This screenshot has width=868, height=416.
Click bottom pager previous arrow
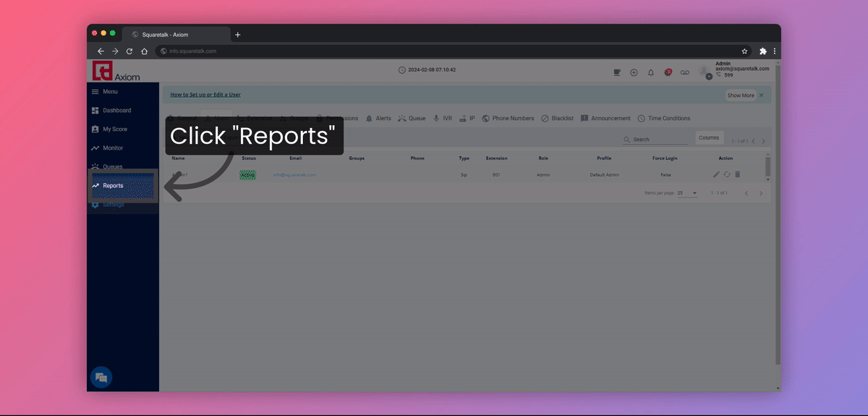pos(746,193)
